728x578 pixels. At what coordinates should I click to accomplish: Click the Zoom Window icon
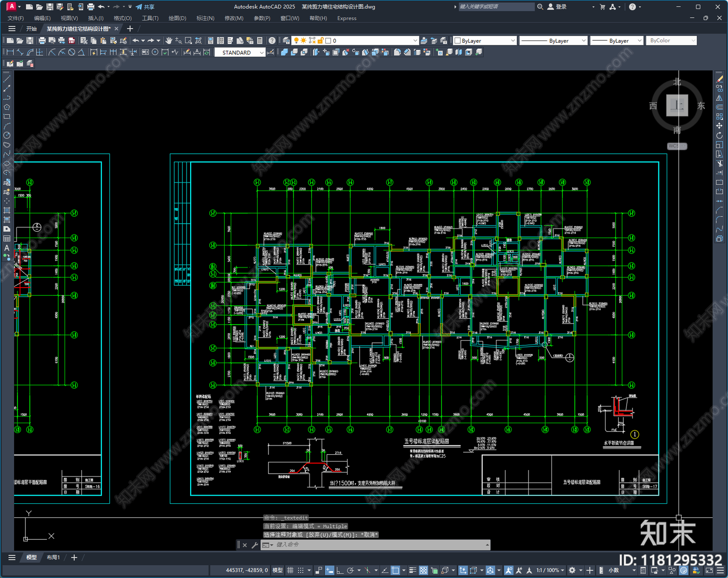pos(188,41)
